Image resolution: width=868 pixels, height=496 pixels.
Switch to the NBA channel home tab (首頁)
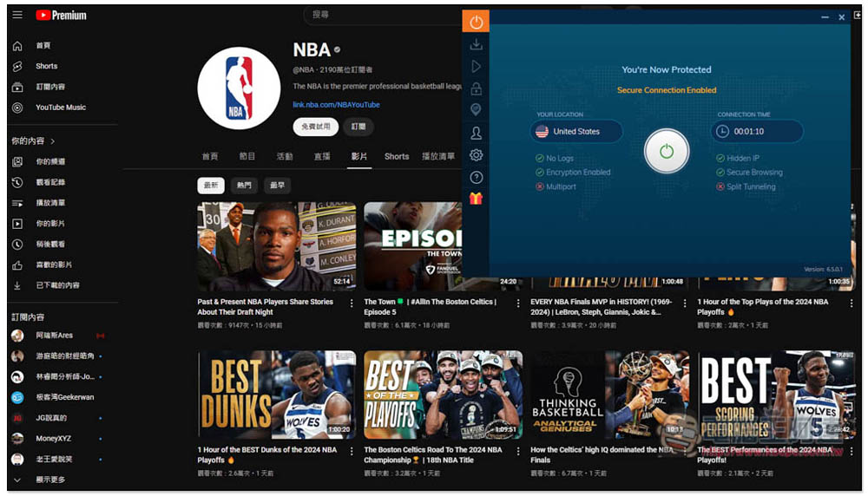point(210,156)
